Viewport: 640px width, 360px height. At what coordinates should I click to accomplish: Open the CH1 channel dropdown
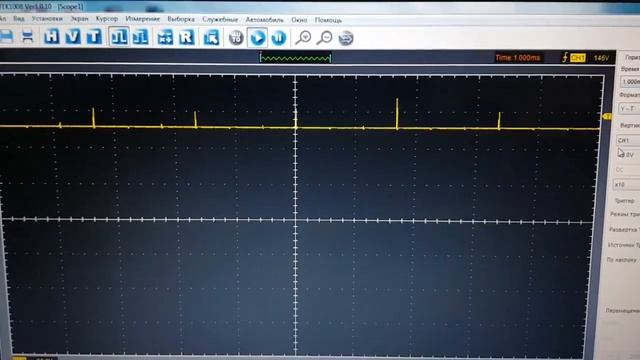point(628,140)
